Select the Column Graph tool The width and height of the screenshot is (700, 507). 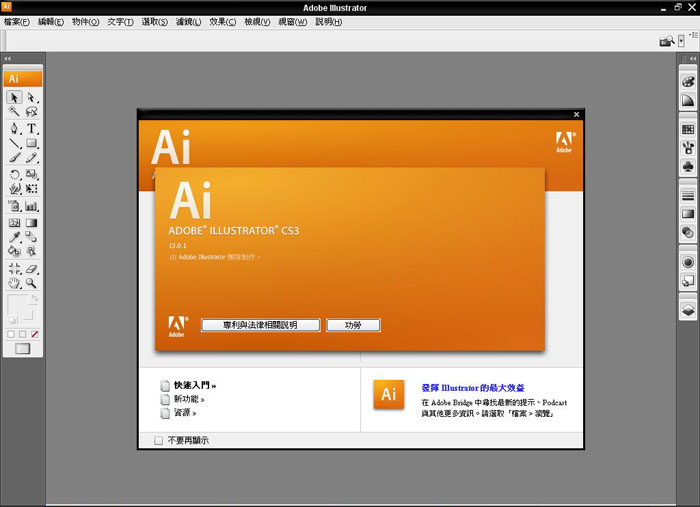[31, 206]
